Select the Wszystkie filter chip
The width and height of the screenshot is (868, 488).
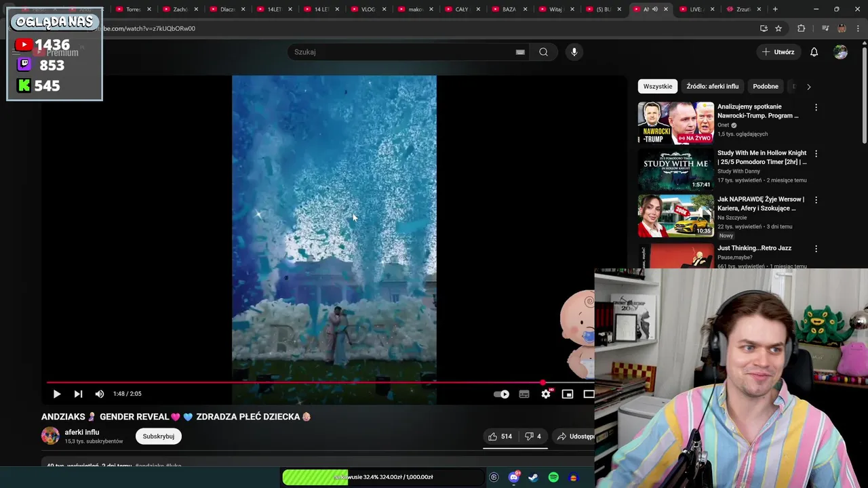point(658,86)
